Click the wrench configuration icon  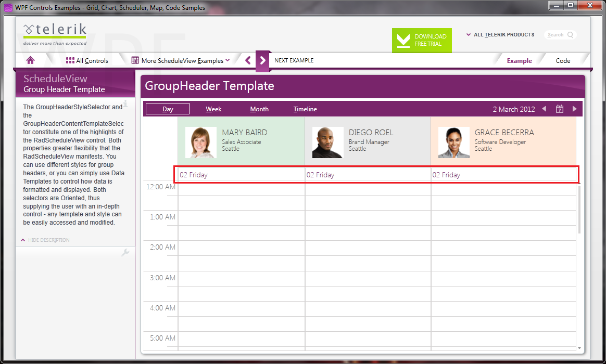tap(125, 252)
